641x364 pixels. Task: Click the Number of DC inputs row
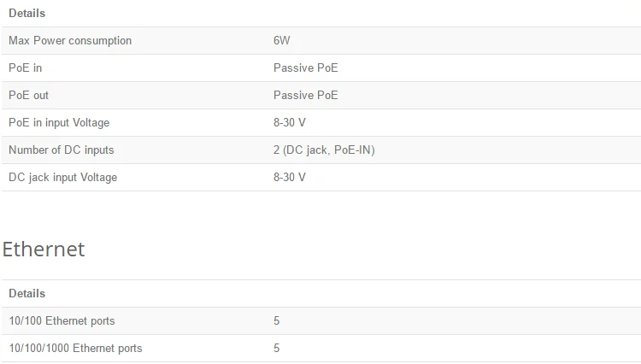click(321, 150)
